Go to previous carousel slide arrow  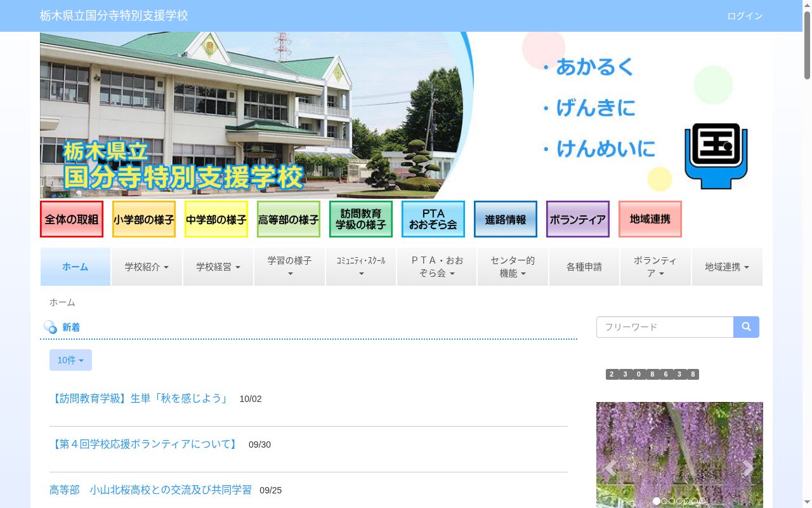point(610,469)
